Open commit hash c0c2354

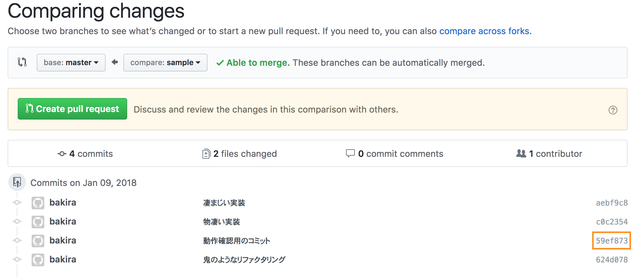[612, 222]
